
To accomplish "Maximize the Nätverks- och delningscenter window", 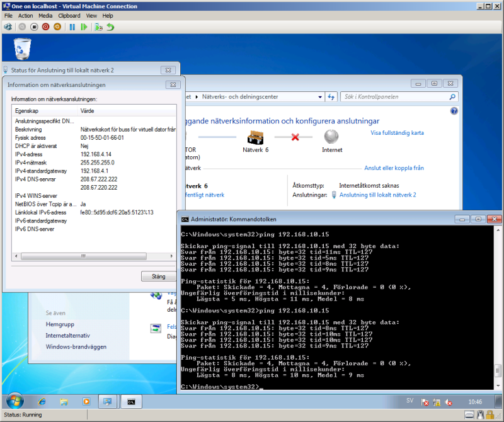I will coord(434,84).
